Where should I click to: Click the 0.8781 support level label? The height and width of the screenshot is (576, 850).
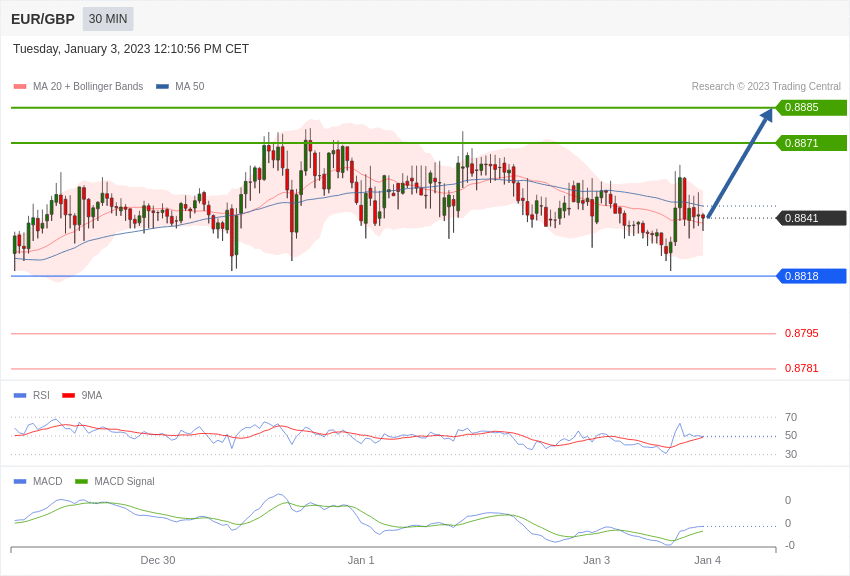[x=802, y=368]
